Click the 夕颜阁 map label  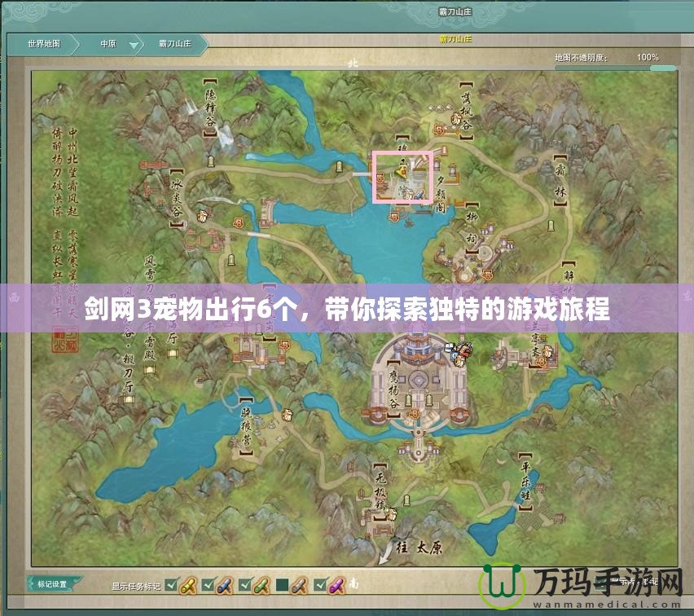point(441,194)
